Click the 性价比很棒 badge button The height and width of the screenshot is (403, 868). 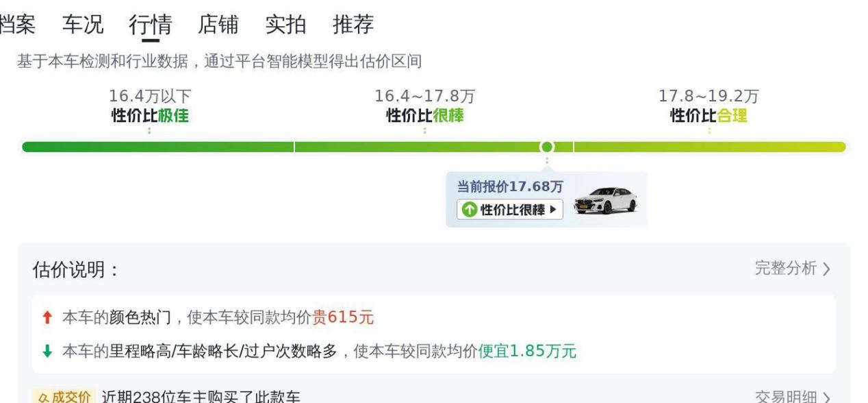pos(510,209)
